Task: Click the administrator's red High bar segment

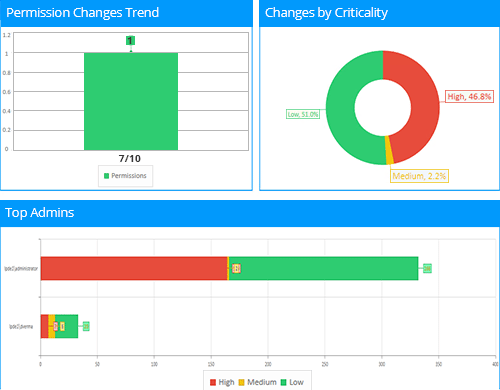Action: tap(134, 268)
